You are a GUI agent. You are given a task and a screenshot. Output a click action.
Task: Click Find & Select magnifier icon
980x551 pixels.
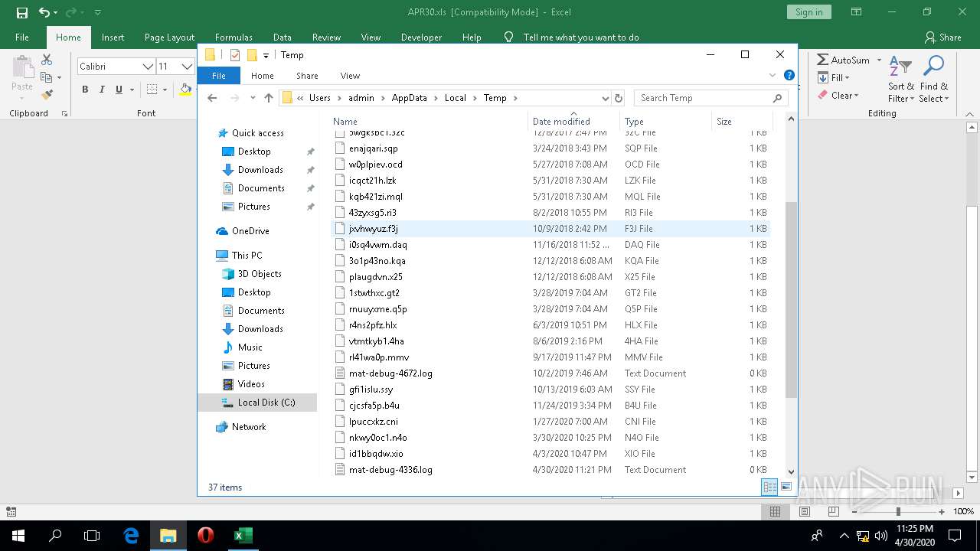tap(933, 79)
